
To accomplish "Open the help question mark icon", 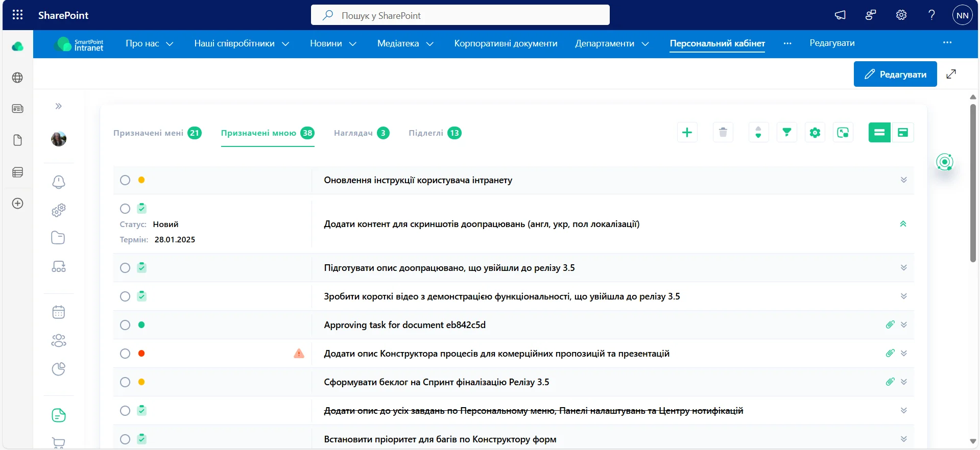I will click(931, 15).
